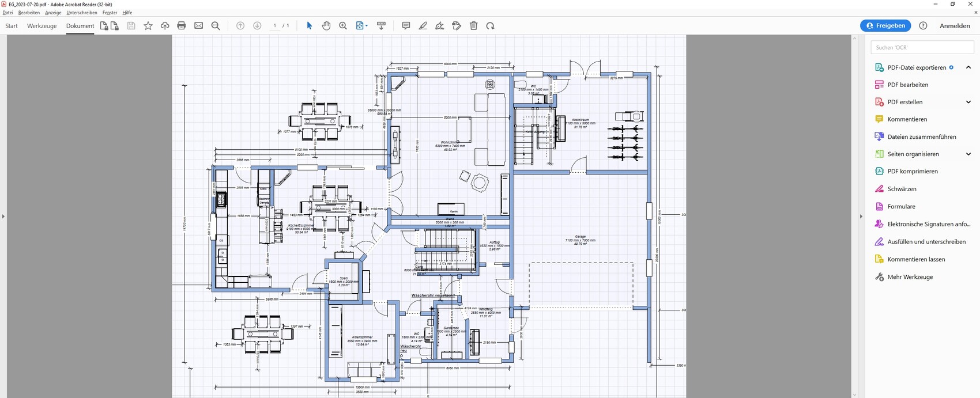Expand the Seiten organisieren section

pos(968,154)
